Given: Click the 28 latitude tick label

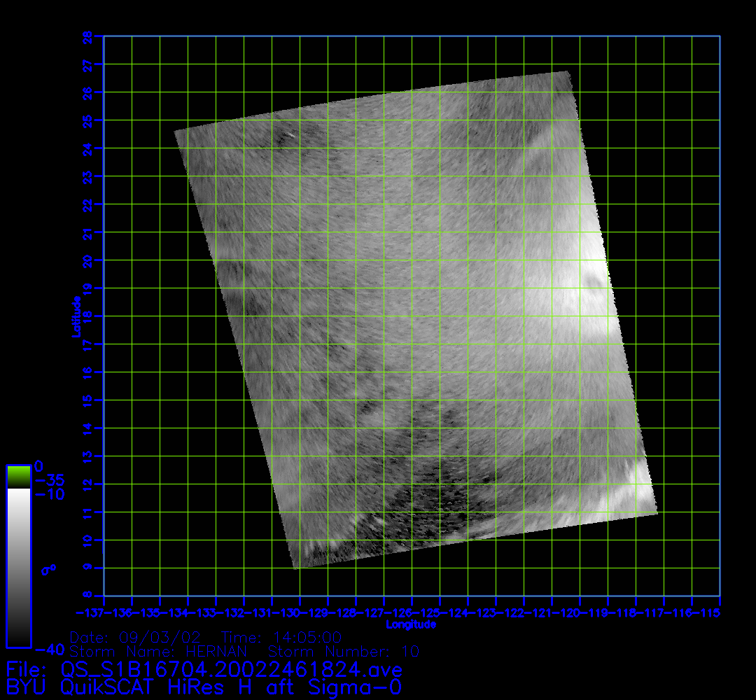Looking at the screenshot, I should click(x=87, y=36).
